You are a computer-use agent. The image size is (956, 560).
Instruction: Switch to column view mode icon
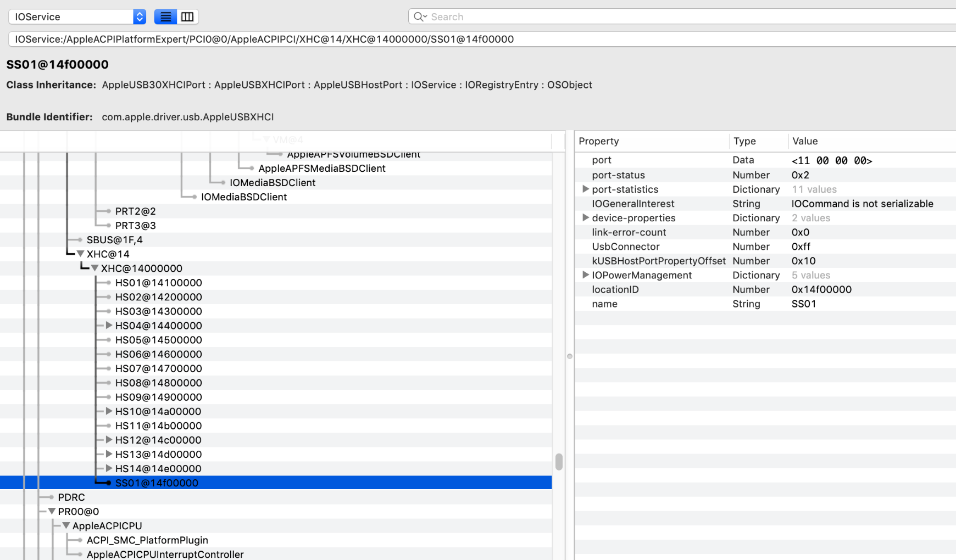187,17
